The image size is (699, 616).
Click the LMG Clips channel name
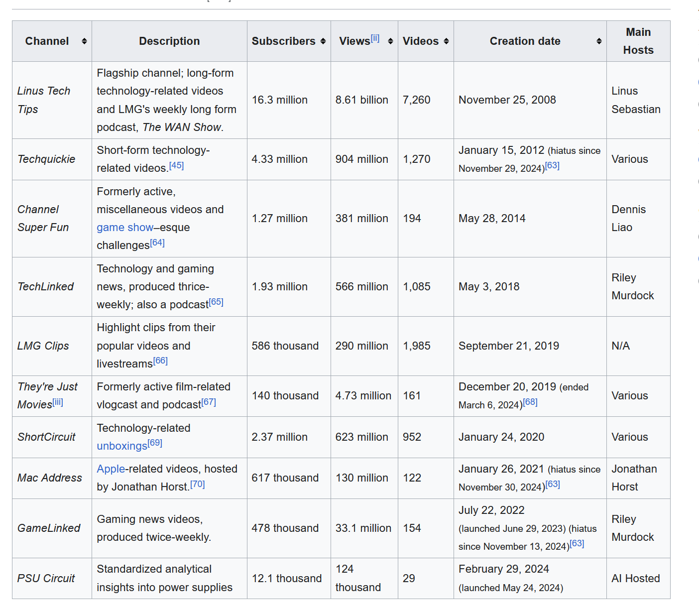coord(43,346)
